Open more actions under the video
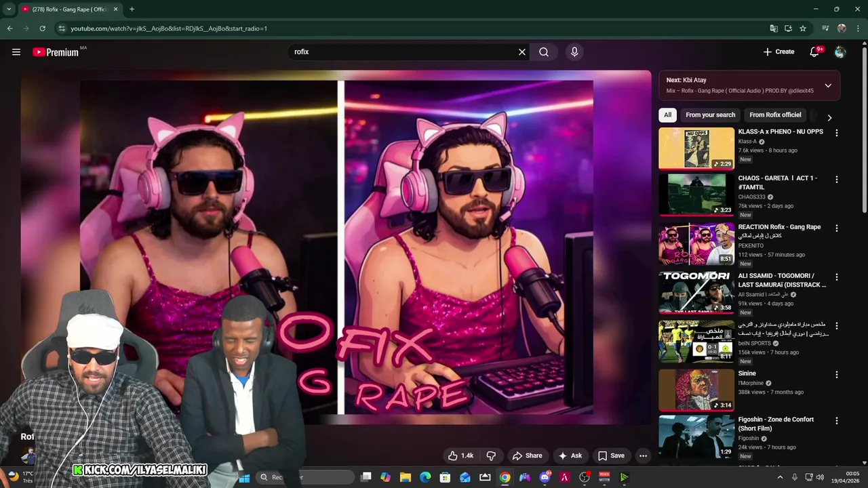 click(x=643, y=455)
